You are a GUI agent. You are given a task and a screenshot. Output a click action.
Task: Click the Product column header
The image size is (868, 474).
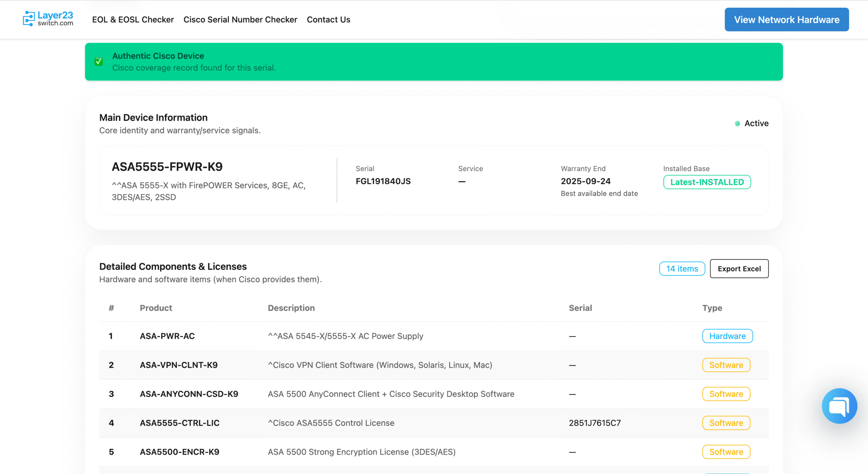[x=156, y=308]
